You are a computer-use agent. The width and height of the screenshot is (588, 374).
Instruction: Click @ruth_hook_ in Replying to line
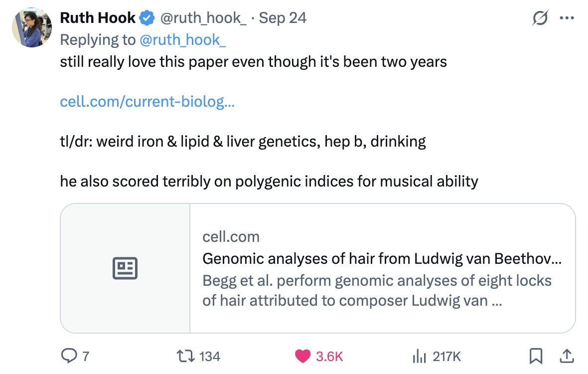(x=183, y=40)
